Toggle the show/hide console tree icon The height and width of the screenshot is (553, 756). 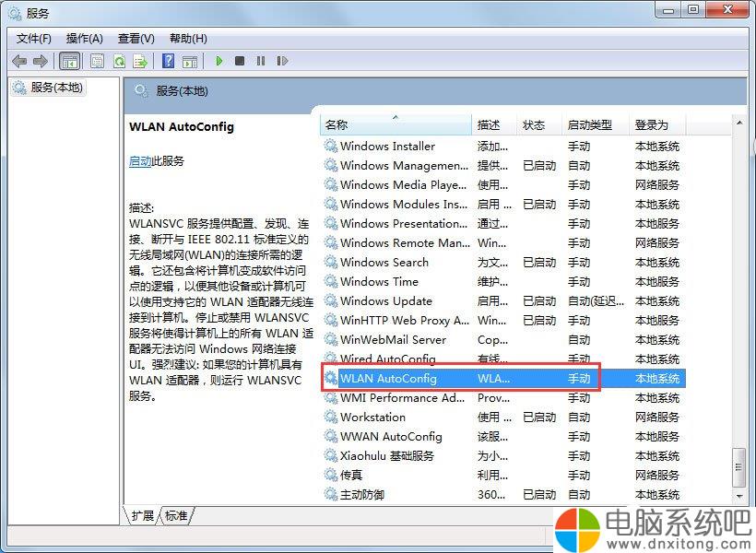[69, 61]
